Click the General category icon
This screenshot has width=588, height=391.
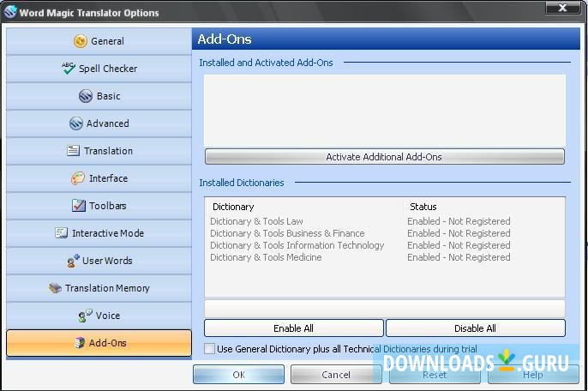pos(80,41)
